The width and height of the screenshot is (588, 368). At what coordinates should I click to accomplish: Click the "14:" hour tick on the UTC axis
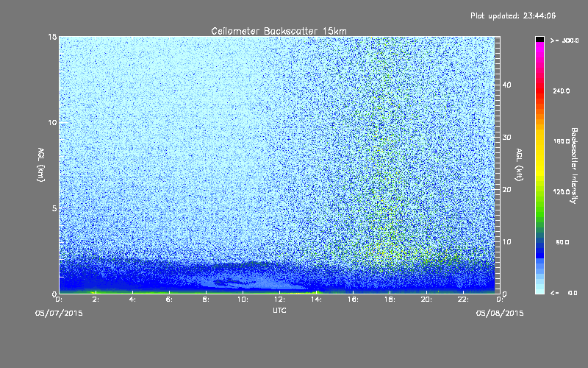[x=316, y=300]
